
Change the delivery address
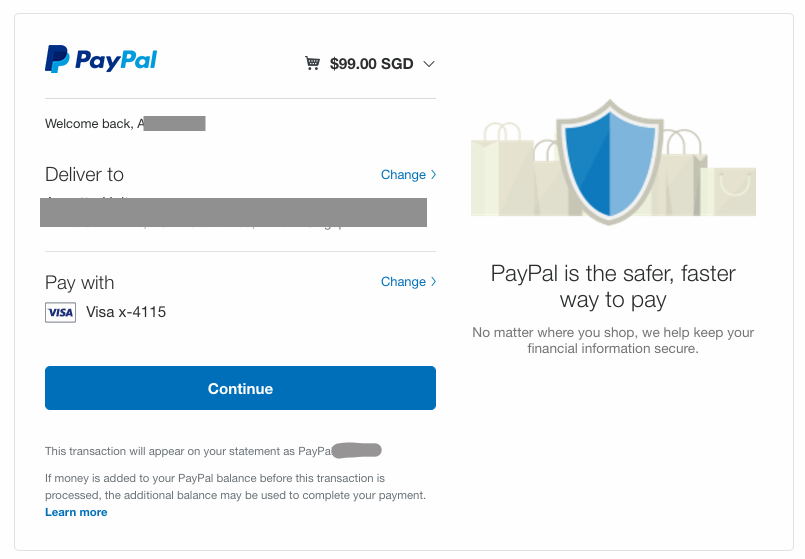point(403,175)
